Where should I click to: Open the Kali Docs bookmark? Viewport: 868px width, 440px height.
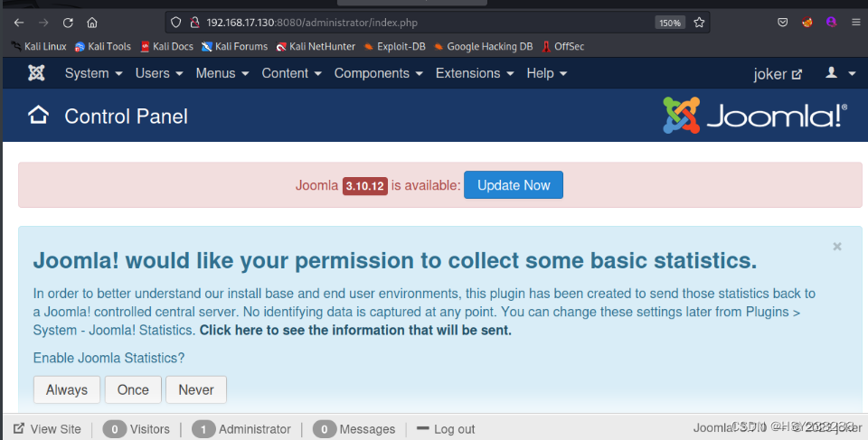tap(166, 46)
